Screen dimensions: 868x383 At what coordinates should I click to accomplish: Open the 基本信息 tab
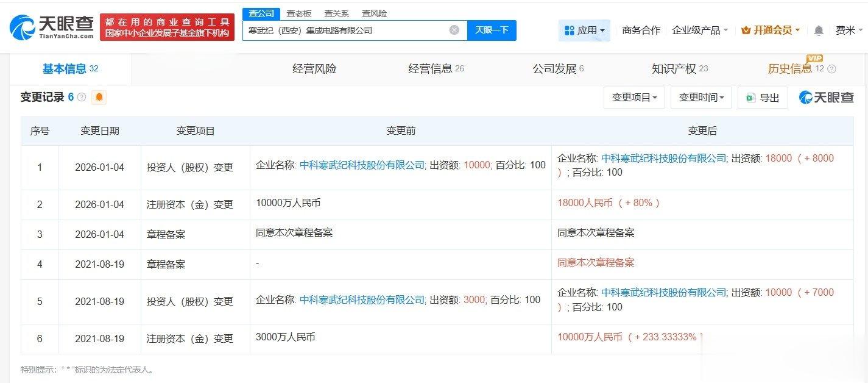[x=70, y=69]
